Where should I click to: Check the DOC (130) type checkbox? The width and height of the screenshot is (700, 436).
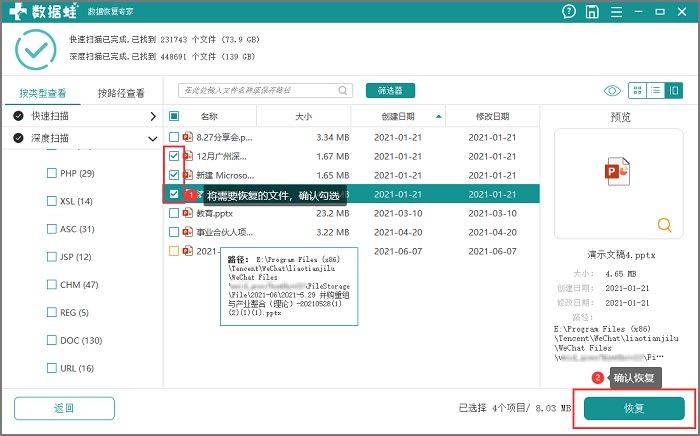coord(52,340)
